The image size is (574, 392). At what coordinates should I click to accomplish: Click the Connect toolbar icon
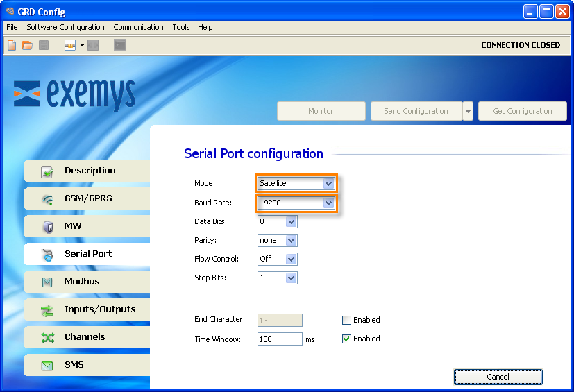point(70,46)
